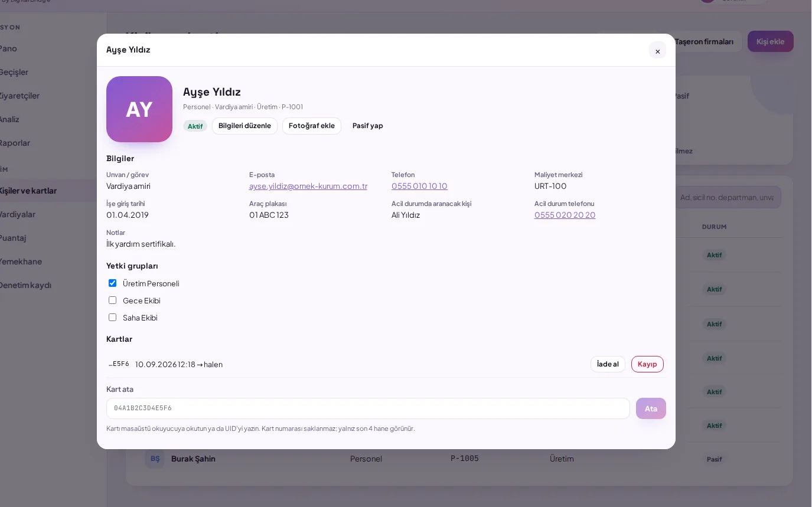812x507 pixels.
Task: Click emergency phone 0555 020 20 20
Action: [x=565, y=215]
